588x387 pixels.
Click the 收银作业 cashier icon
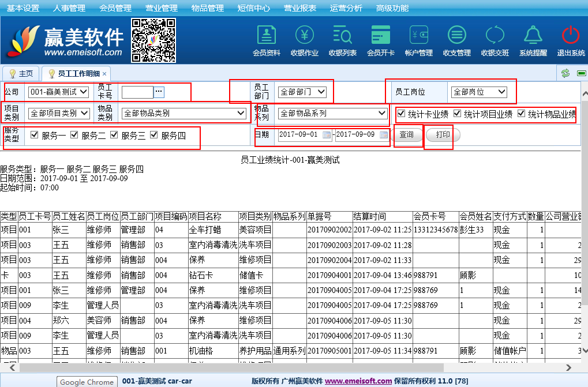tap(305, 36)
